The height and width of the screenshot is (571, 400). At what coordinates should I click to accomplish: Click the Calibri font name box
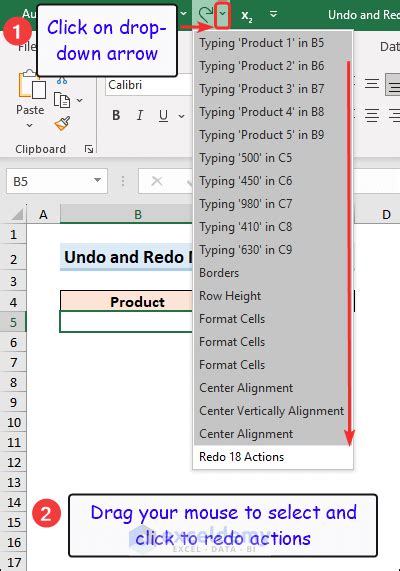coord(149,85)
